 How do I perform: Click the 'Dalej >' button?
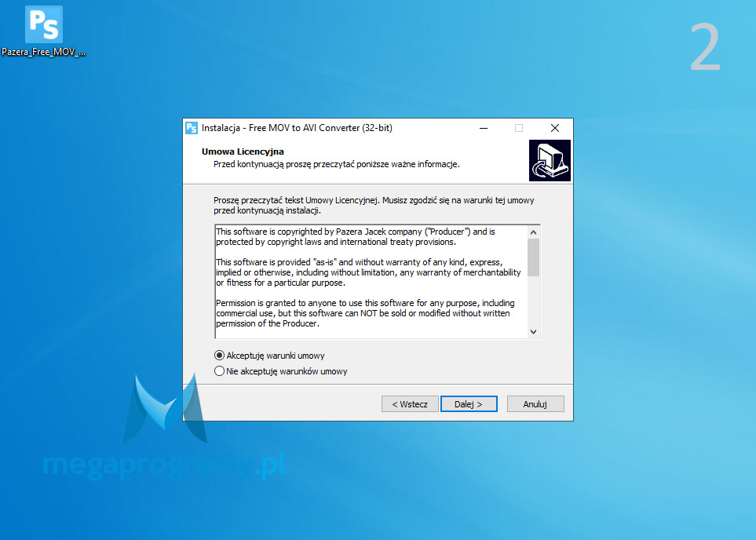pyautogui.click(x=469, y=404)
